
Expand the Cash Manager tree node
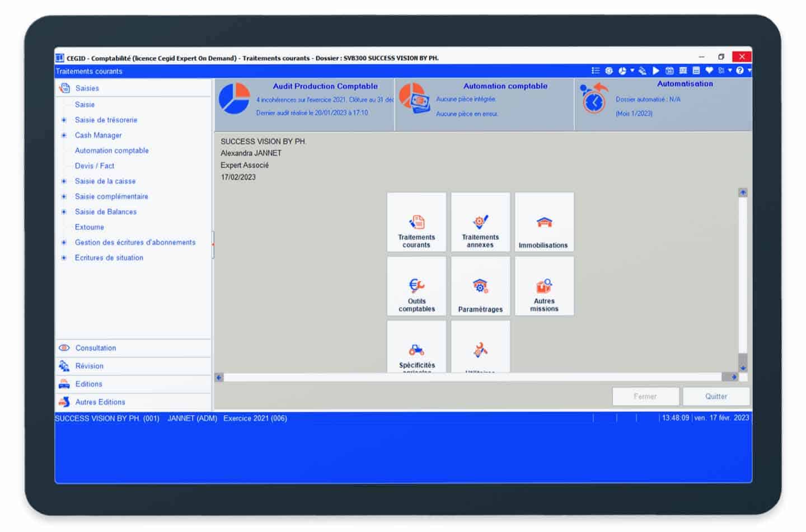pyautogui.click(x=64, y=135)
